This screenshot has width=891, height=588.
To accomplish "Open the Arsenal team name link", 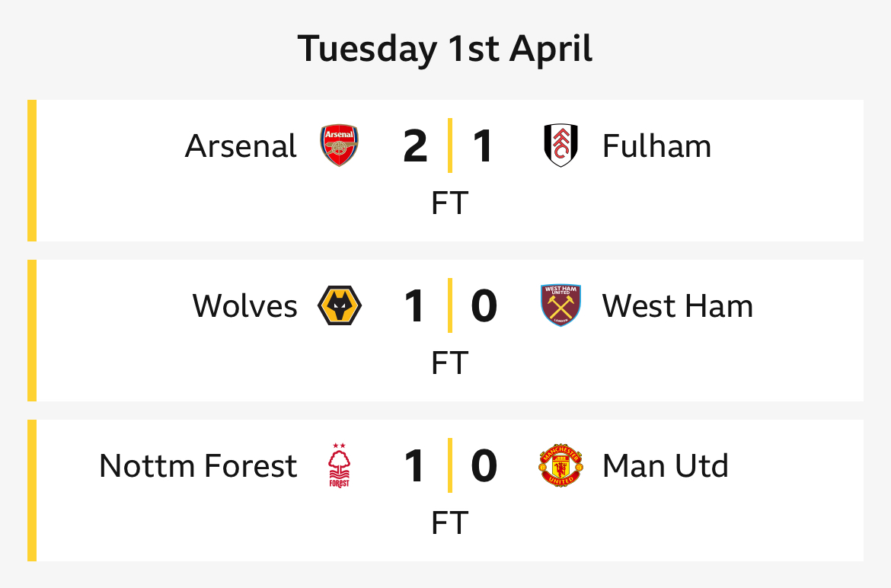I will pyautogui.click(x=241, y=146).
